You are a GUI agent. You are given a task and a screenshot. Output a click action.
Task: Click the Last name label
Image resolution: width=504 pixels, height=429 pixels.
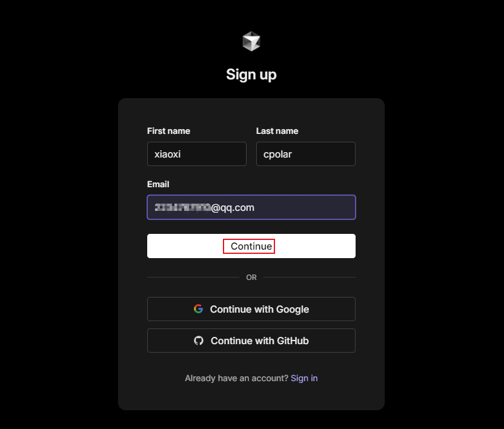(277, 131)
